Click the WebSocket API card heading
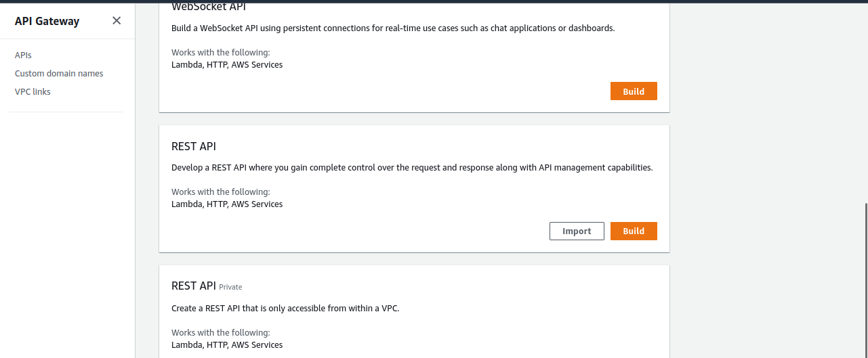Image resolution: width=868 pixels, height=358 pixels. [x=209, y=7]
